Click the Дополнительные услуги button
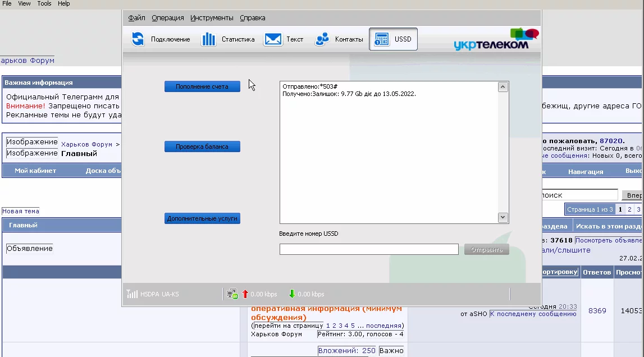Screen dimensions: 644x357 pyautogui.click(x=202, y=218)
